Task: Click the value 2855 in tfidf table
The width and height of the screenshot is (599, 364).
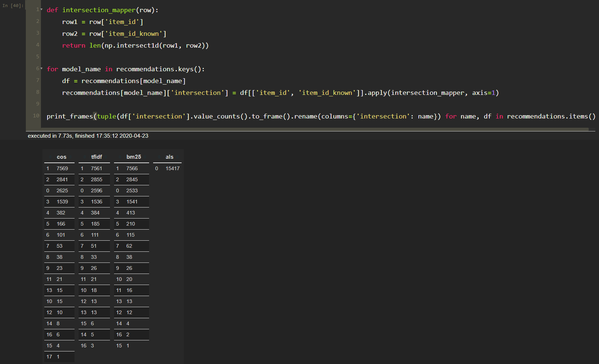Action: pyautogui.click(x=97, y=179)
